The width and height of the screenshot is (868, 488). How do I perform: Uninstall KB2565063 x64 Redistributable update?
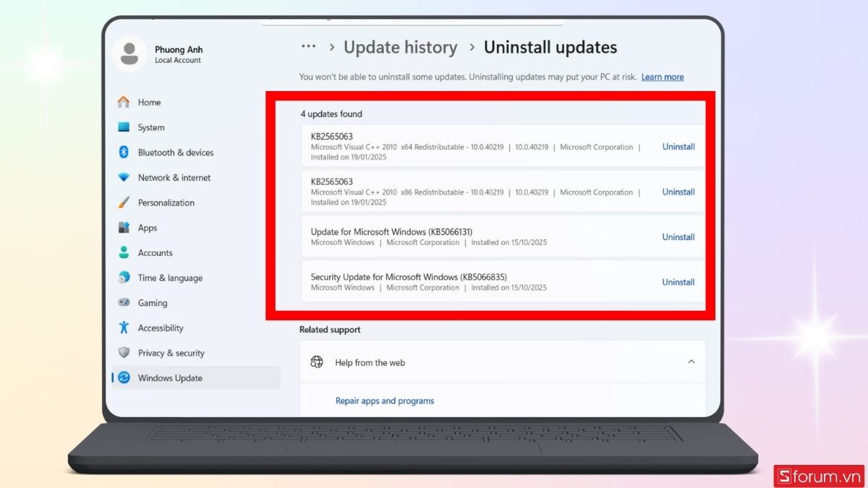(x=678, y=147)
